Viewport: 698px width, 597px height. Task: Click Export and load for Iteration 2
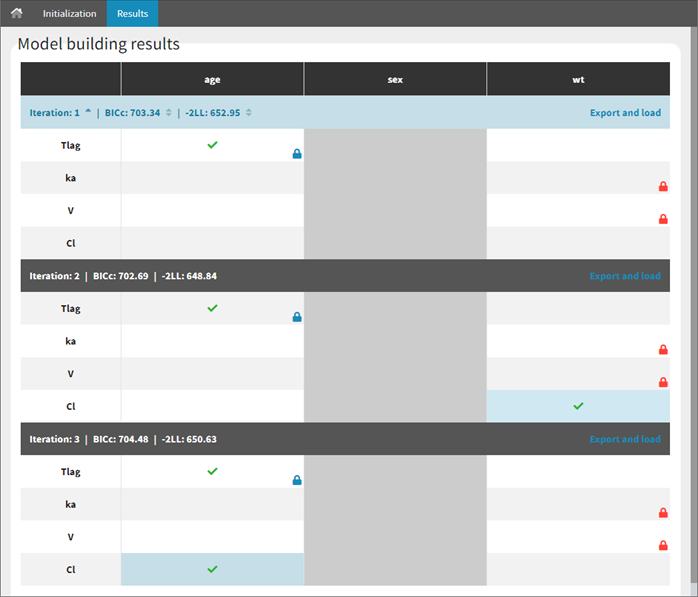point(625,276)
